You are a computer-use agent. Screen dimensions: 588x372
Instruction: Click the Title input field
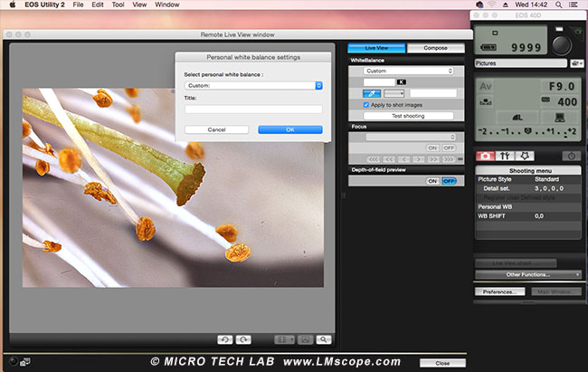(253, 110)
